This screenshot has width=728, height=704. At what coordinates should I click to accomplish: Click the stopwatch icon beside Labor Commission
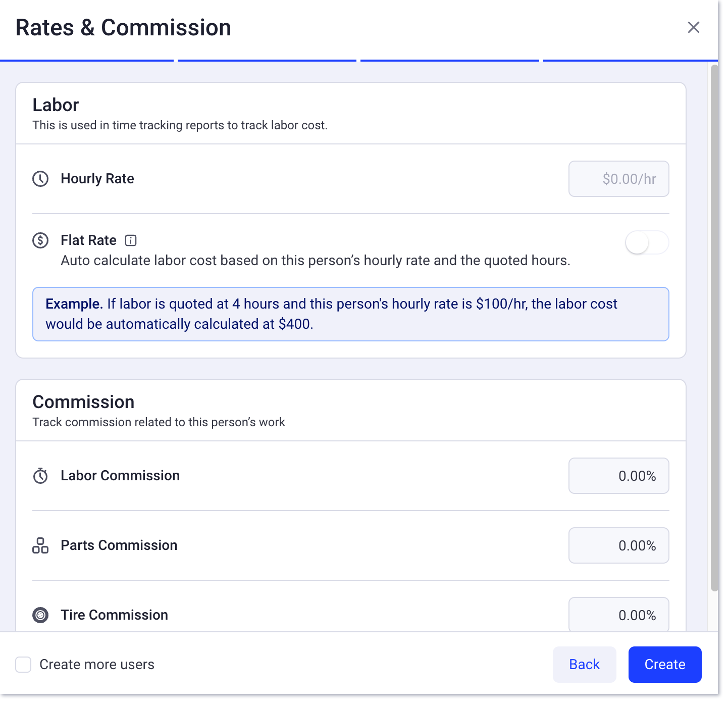pyautogui.click(x=41, y=475)
